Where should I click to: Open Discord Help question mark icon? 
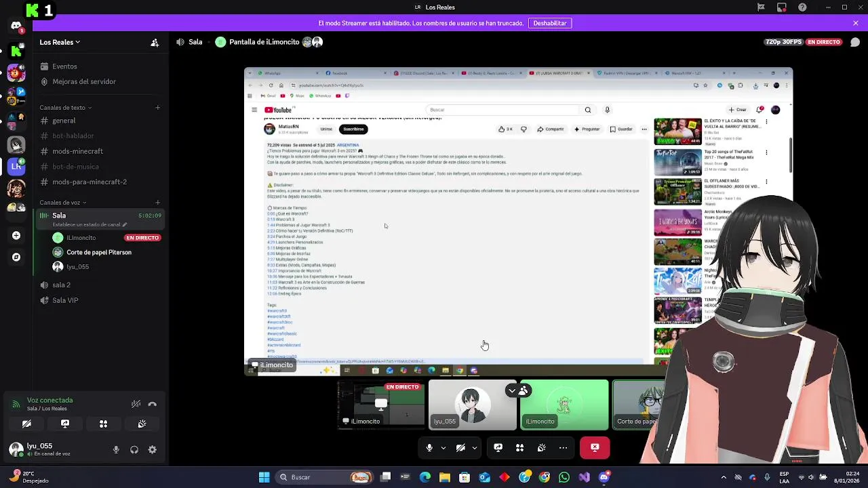click(x=803, y=7)
